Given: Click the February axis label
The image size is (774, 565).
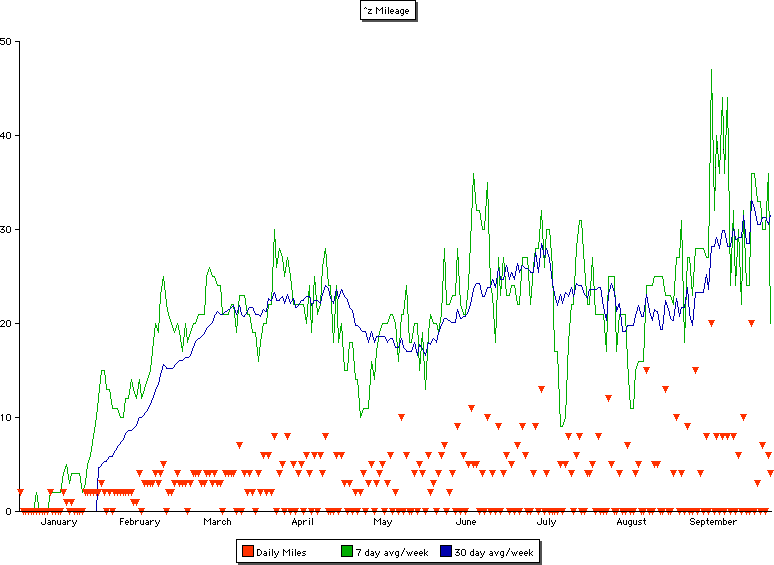Looking at the screenshot, I should tap(140, 522).
